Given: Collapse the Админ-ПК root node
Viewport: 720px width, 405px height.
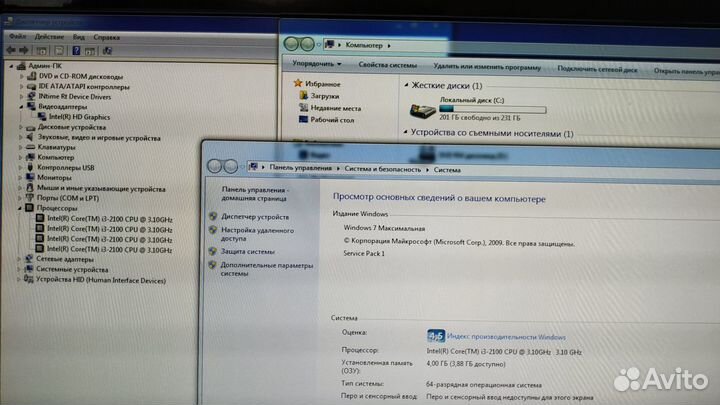Looking at the screenshot, I should [x=11, y=66].
